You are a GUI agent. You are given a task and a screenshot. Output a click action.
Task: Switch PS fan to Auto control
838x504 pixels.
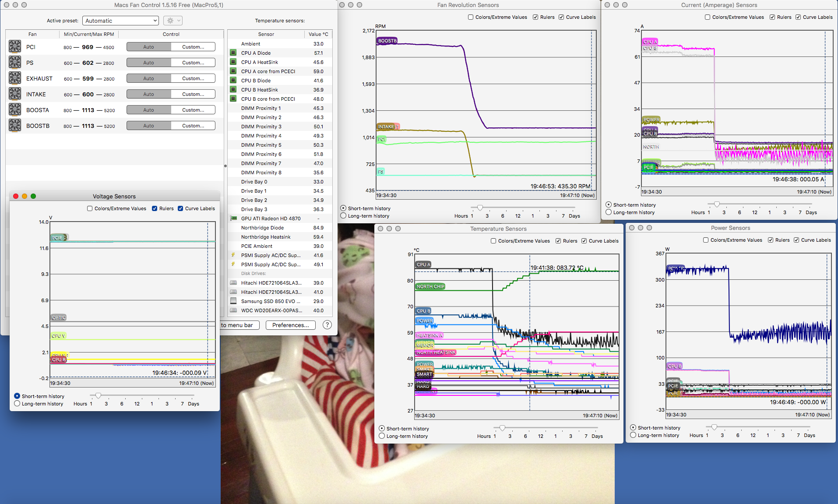148,63
